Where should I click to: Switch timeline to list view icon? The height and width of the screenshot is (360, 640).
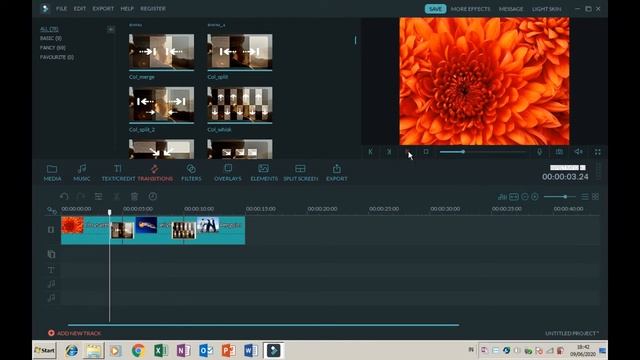(585, 197)
